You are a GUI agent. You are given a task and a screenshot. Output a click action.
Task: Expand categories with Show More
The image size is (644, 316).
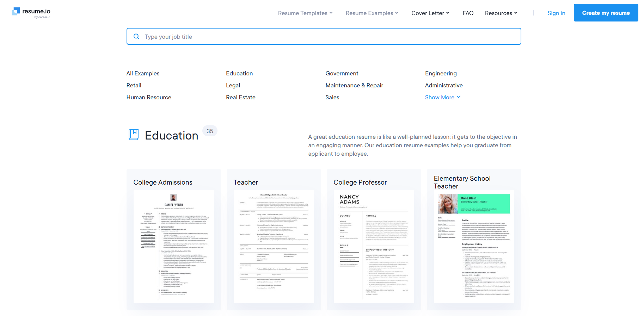pyautogui.click(x=443, y=97)
